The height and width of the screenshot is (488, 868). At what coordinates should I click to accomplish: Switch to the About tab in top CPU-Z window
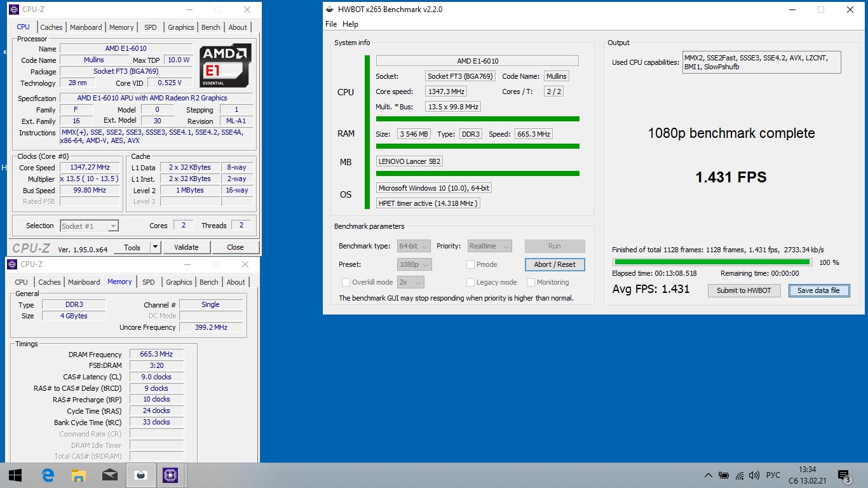point(238,27)
